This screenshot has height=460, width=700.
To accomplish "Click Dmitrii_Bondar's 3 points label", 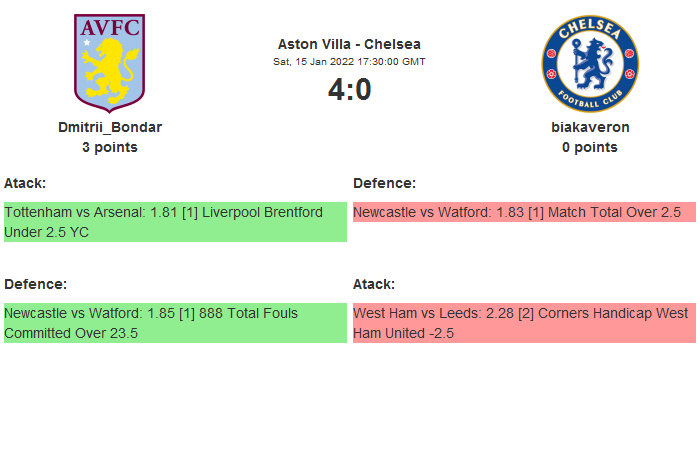I will click(x=110, y=147).
